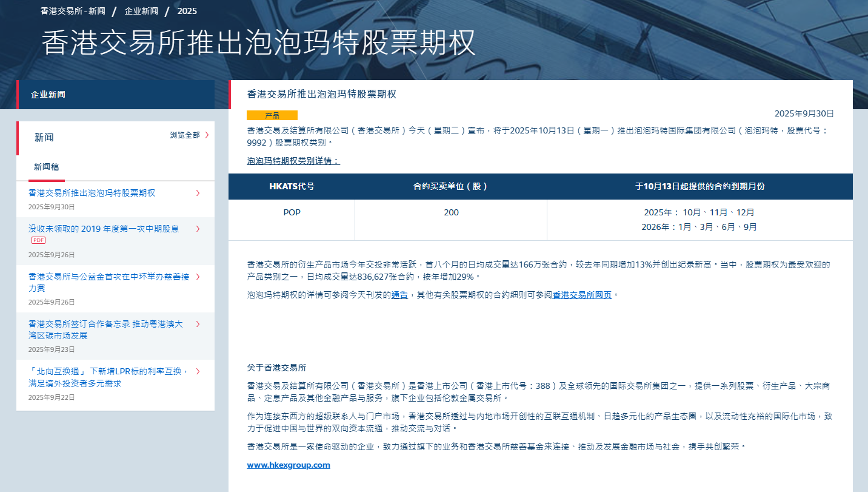The width and height of the screenshot is (868, 492).
Task: Open the 通告 circular link
Action: pyautogui.click(x=399, y=295)
